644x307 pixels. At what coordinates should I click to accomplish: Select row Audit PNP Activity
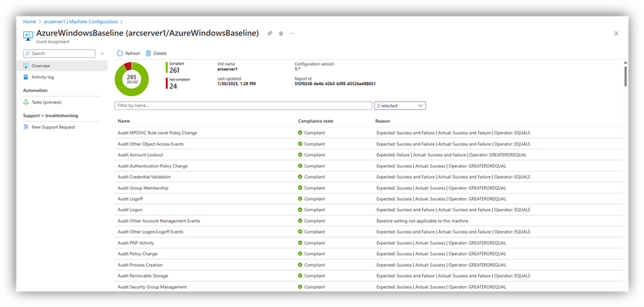pyautogui.click(x=368, y=243)
